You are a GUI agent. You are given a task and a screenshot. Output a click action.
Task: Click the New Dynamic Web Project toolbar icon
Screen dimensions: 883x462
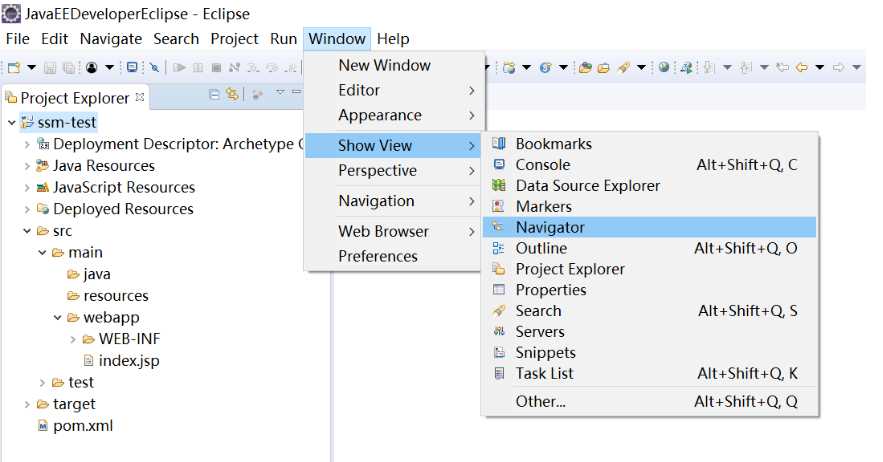tap(509, 68)
